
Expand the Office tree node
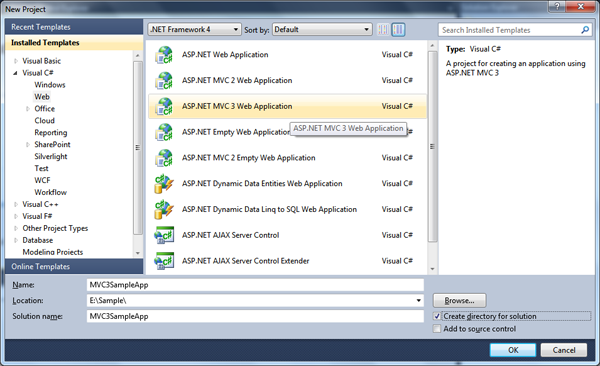click(28, 109)
